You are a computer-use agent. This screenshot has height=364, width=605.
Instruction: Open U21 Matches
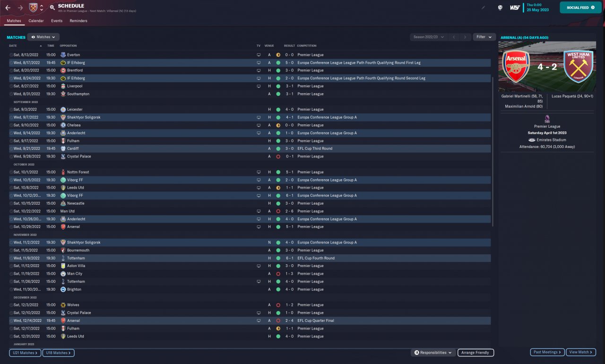pos(25,353)
